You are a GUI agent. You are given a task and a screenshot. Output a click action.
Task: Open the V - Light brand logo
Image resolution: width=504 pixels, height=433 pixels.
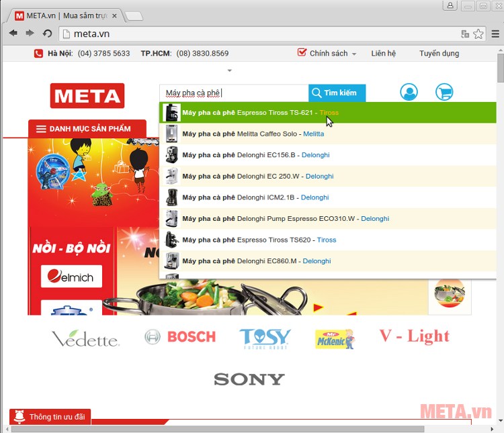tap(415, 336)
